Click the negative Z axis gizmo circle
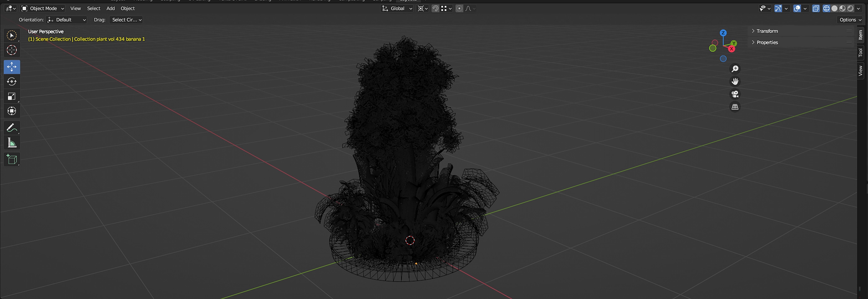 click(723, 59)
